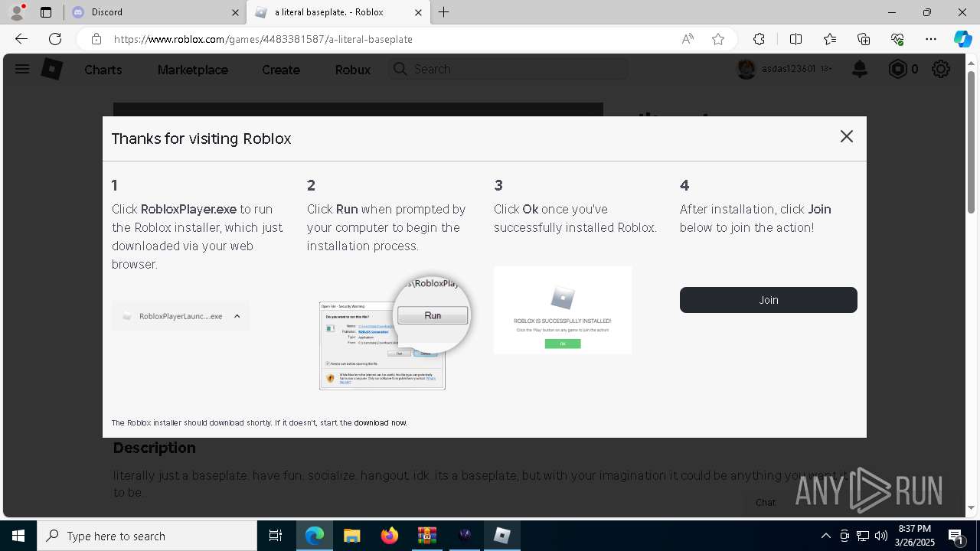Click the Roblox installed successfully image
Screen dimensions: 980x551
pyautogui.click(x=563, y=310)
